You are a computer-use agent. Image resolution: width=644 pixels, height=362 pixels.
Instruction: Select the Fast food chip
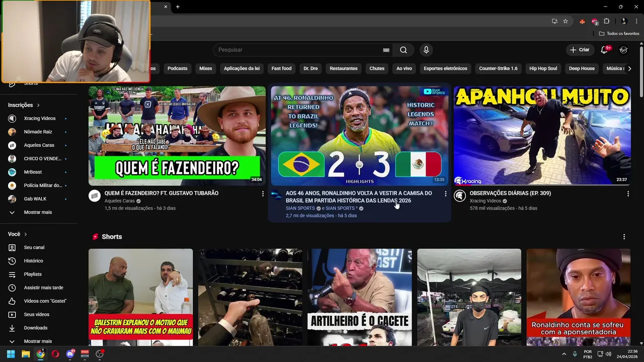point(281,68)
